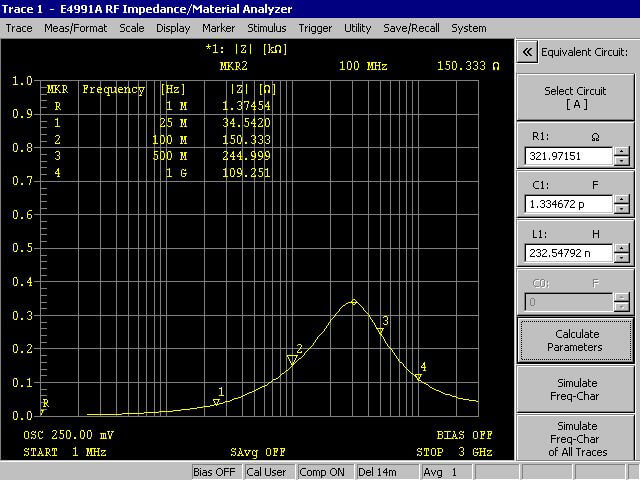Click the Simulate Freq-Char button
The height and width of the screenshot is (480, 640).
575,389
